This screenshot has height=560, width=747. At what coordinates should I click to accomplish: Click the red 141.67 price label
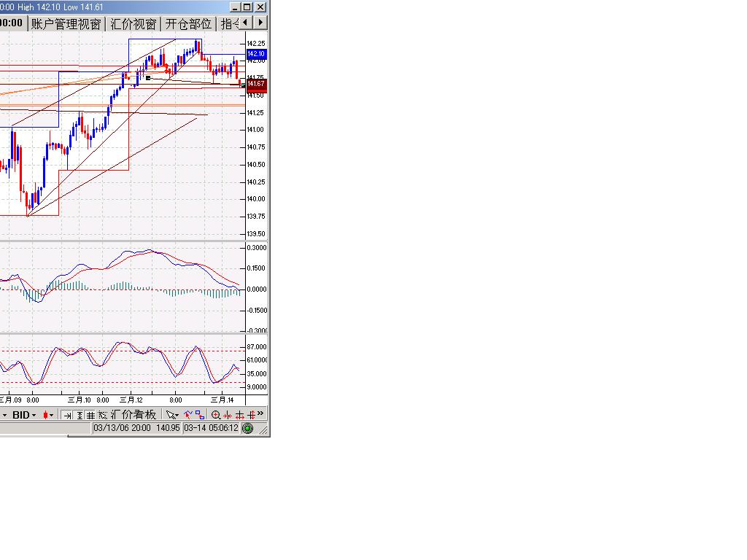tap(256, 85)
